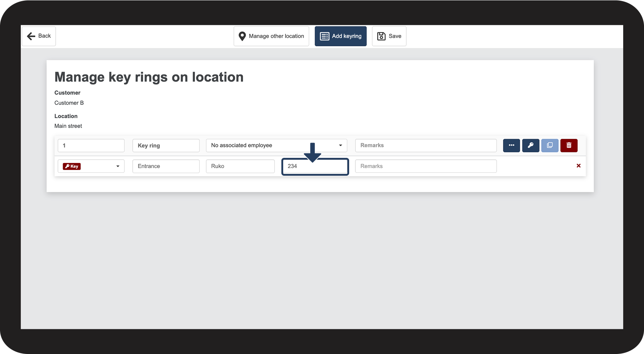This screenshot has height=354, width=644.
Task: Duplicate the key ring with copy icon
Action: [x=550, y=145]
